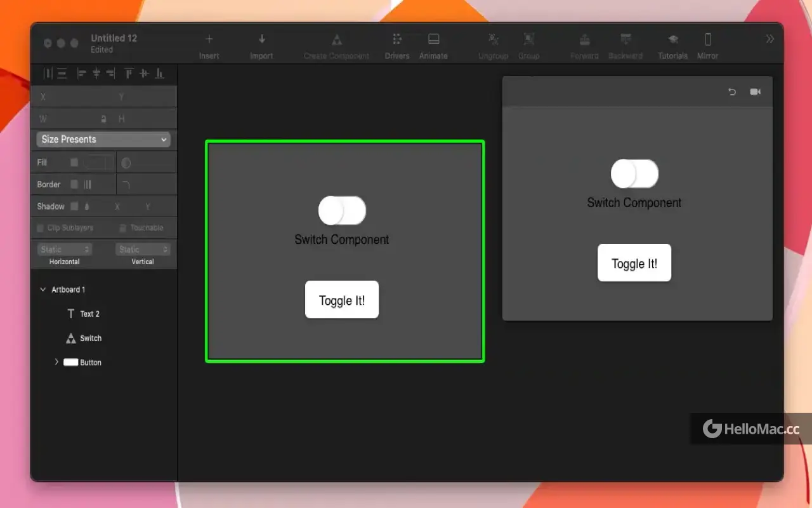Click the align bottom edges icon
Screen dimensions: 812x508
click(159, 74)
